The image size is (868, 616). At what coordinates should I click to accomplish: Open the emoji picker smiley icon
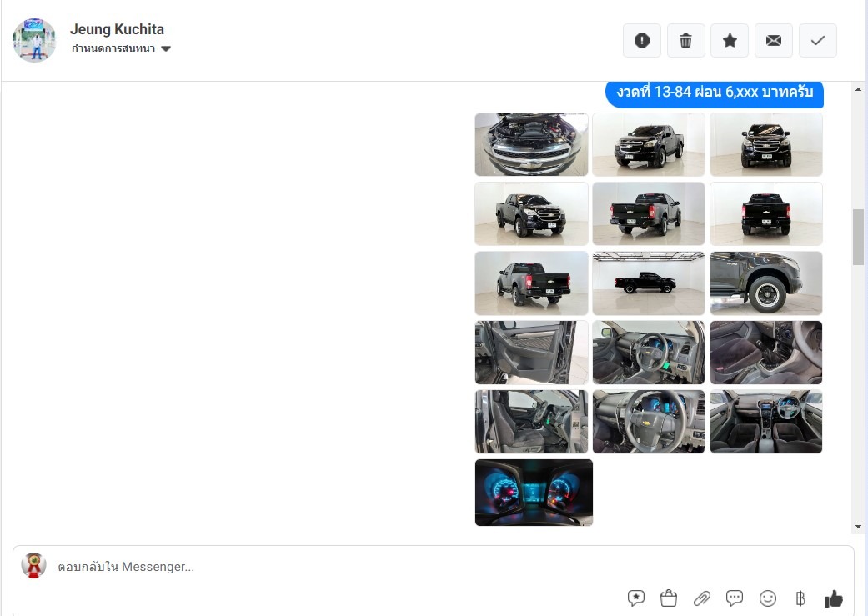[x=768, y=598]
